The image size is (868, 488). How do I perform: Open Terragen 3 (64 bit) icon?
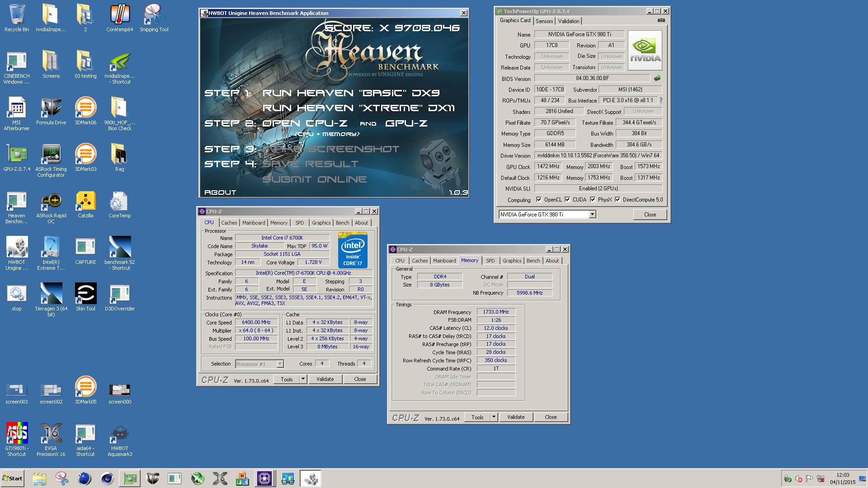[51, 300]
